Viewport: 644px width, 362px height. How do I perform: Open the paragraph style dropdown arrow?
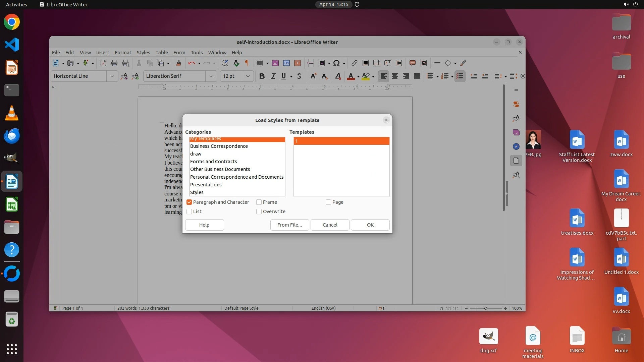(x=112, y=76)
